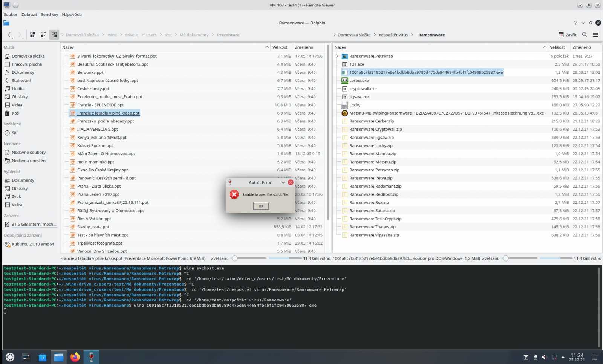Open the Send key menu
The width and height of the screenshot is (603, 364).
49,14
